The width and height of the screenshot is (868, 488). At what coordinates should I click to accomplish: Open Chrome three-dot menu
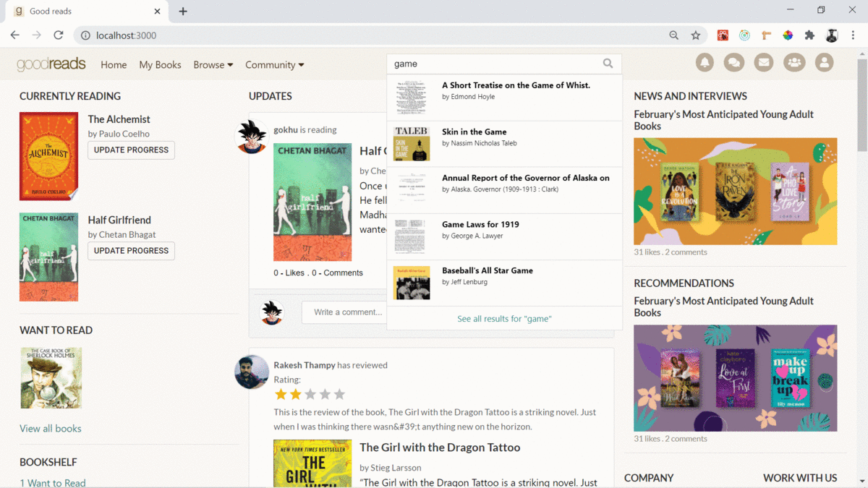(x=853, y=35)
